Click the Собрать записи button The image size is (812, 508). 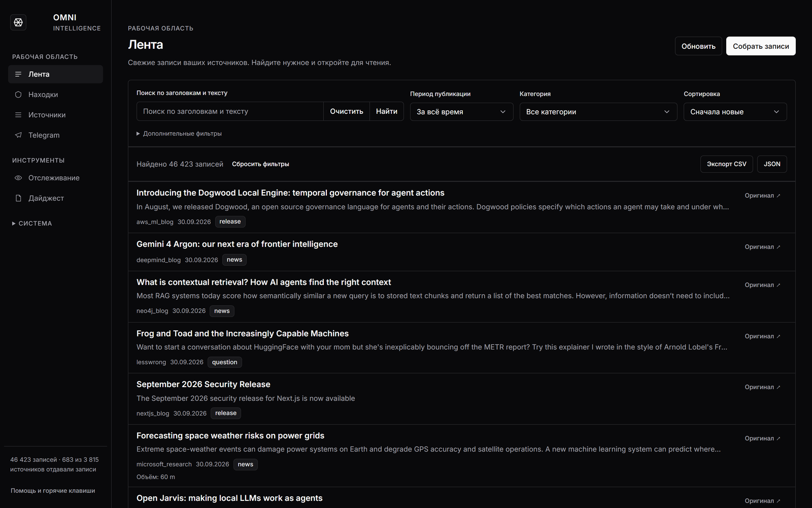[761, 46]
